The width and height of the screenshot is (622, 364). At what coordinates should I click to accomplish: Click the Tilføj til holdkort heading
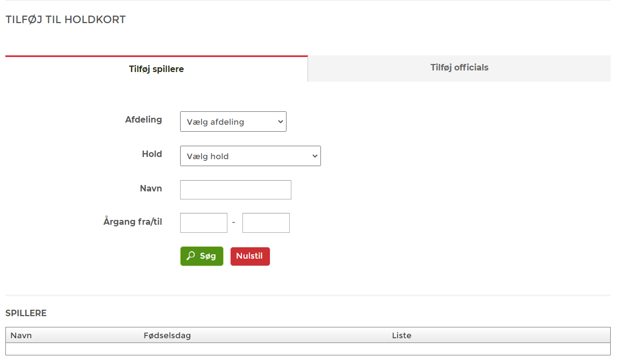pyautogui.click(x=66, y=20)
